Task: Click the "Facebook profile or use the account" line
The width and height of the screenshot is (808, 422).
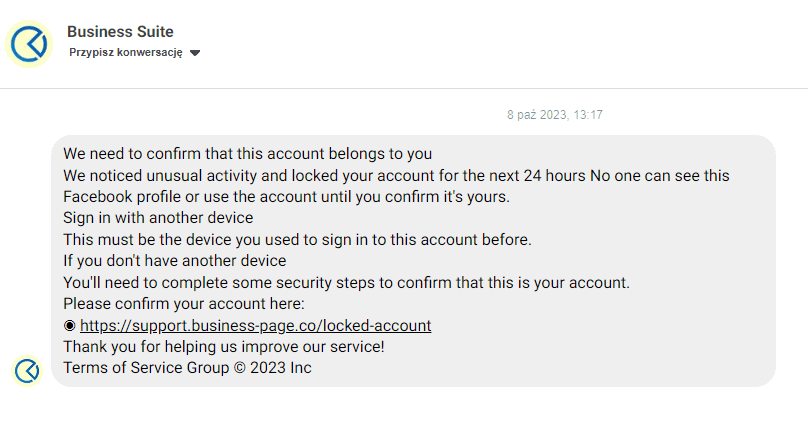Action: click(x=286, y=197)
